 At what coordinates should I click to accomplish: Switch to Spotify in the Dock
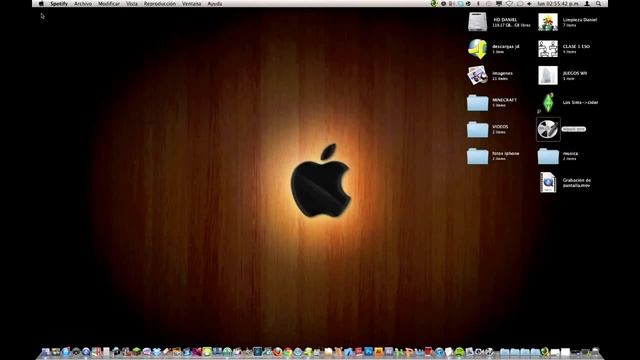[459, 351]
